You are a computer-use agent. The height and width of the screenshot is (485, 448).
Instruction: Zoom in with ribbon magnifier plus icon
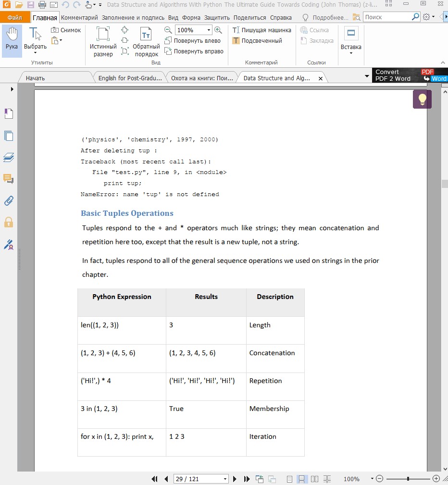pyautogui.click(x=218, y=30)
